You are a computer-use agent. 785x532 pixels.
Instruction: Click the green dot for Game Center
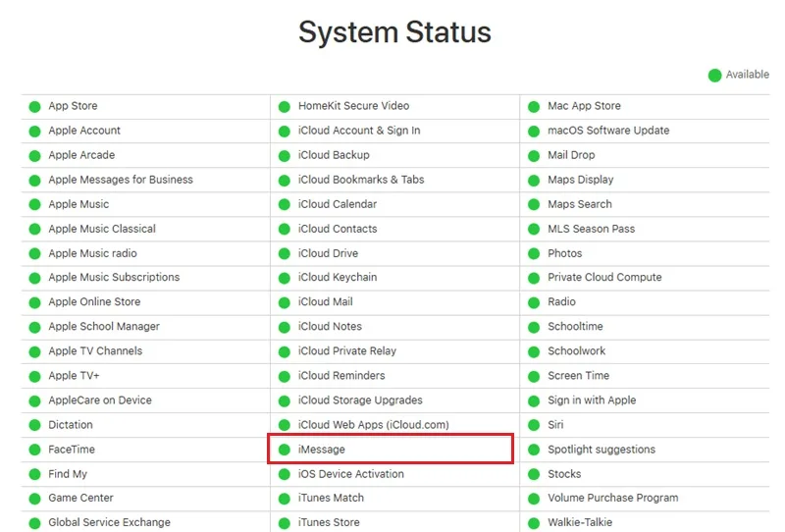[34, 499]
